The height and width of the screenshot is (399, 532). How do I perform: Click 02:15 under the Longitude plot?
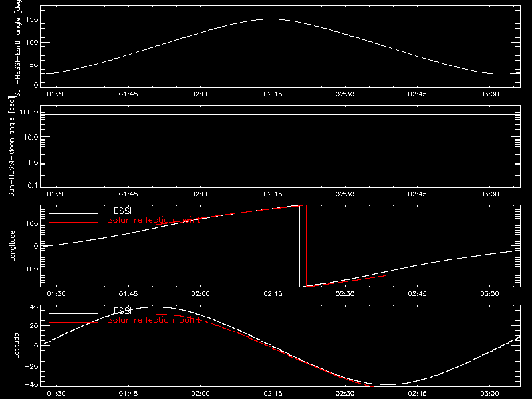point(273,293)
